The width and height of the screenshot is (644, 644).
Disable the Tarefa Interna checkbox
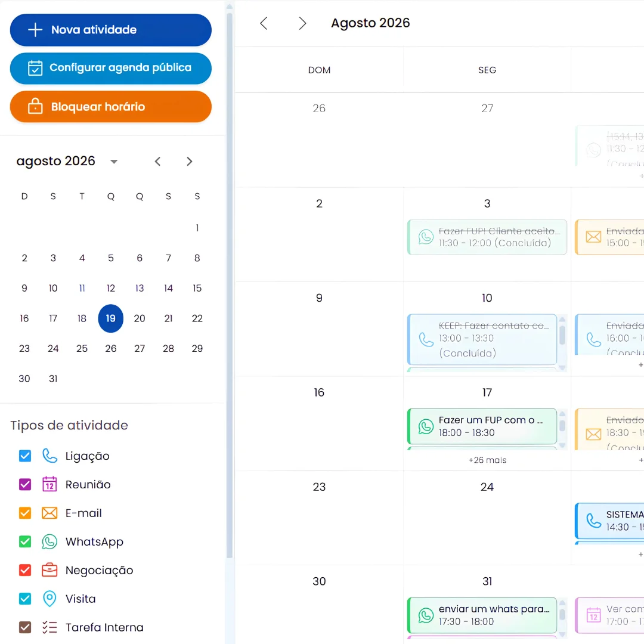tap(25, 627)
